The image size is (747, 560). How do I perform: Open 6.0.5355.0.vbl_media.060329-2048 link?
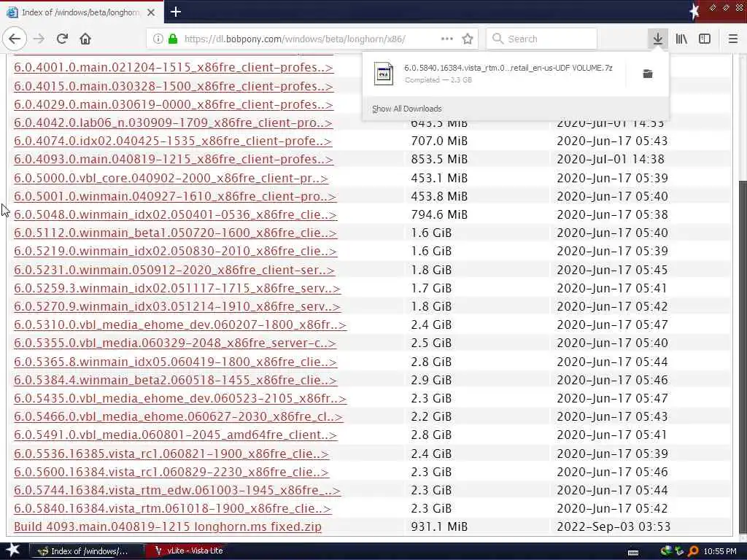[x=175, y=343]
